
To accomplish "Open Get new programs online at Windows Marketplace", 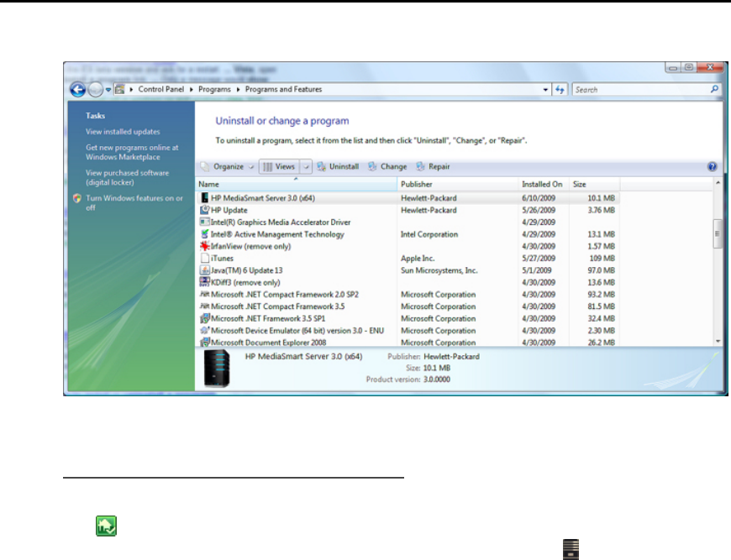I will click(132, 152).
